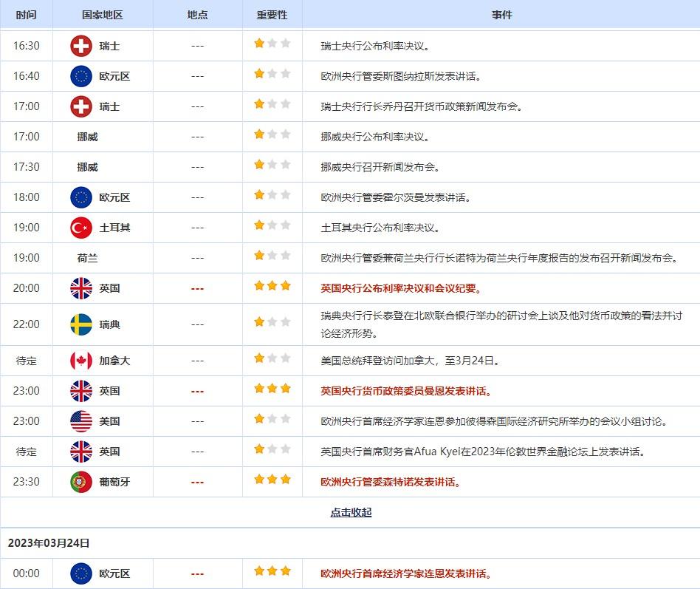Click the 国家地区 column header
The image size is (700, 589).
tap(103, 15)
